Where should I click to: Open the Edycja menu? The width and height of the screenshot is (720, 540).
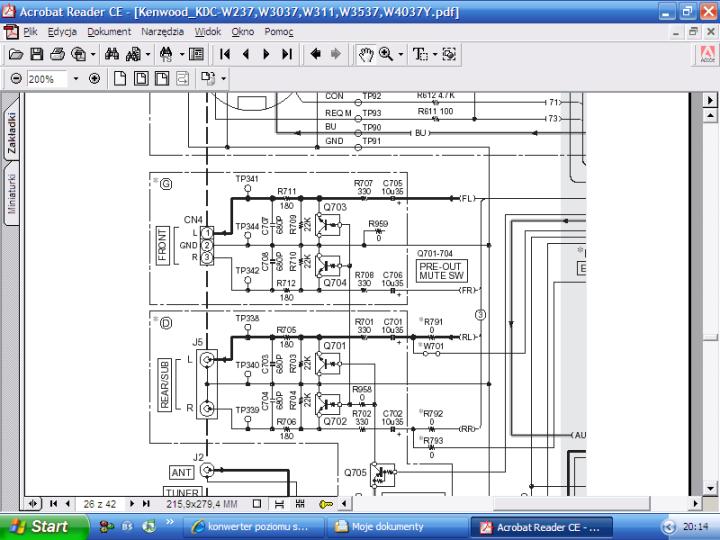tap(62, 32)
